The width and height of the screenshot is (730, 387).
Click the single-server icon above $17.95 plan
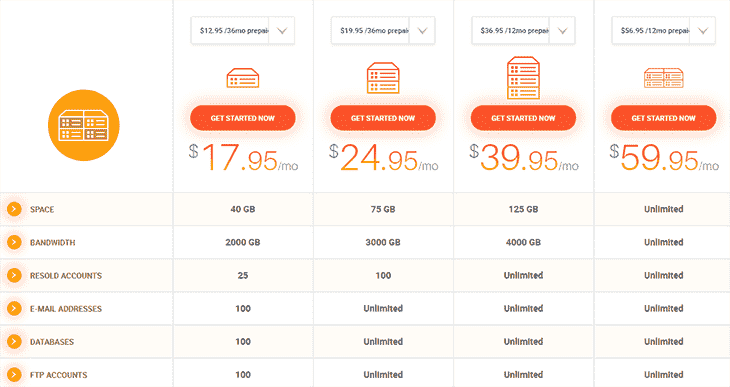[243, 78]
